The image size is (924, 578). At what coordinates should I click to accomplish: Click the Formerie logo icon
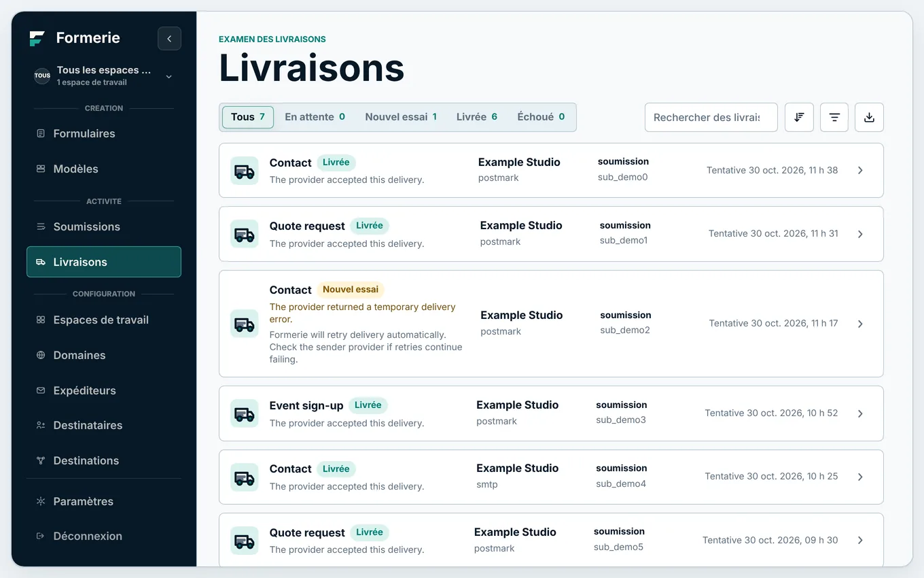tap(37, 38)
